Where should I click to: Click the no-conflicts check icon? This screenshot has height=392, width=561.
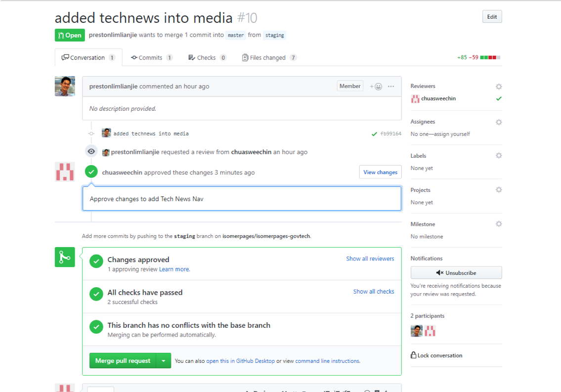[x=96, y=327]
